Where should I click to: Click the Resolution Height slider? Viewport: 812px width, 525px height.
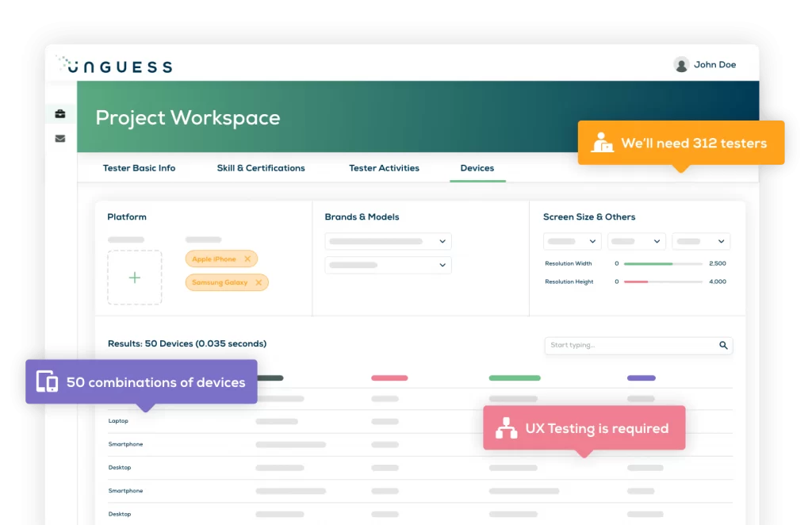coord(663,282)
